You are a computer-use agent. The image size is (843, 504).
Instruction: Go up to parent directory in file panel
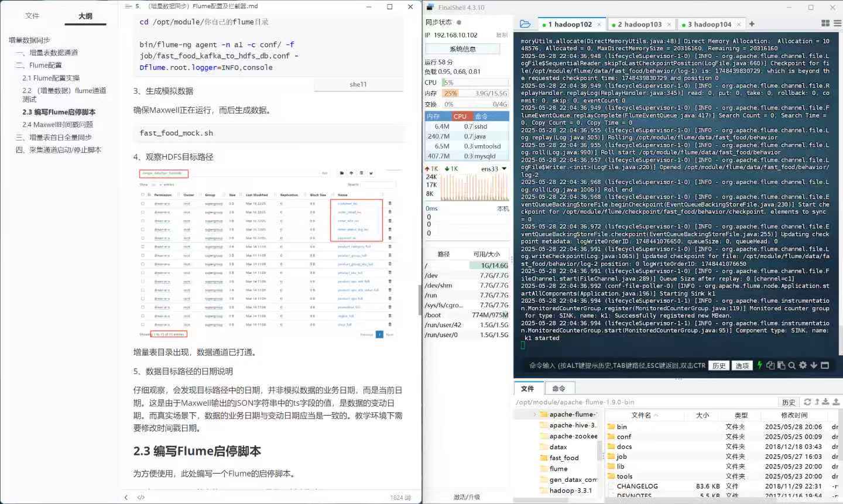817,402
